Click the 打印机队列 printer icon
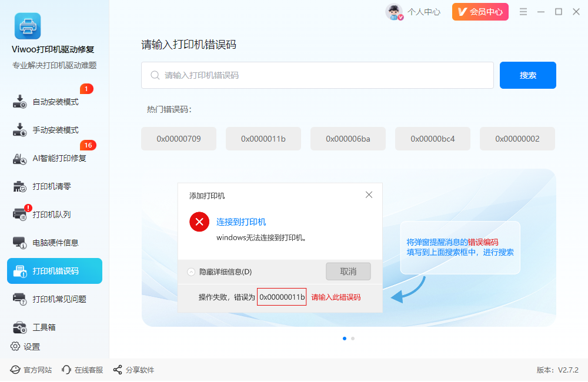 coord(19,214)
